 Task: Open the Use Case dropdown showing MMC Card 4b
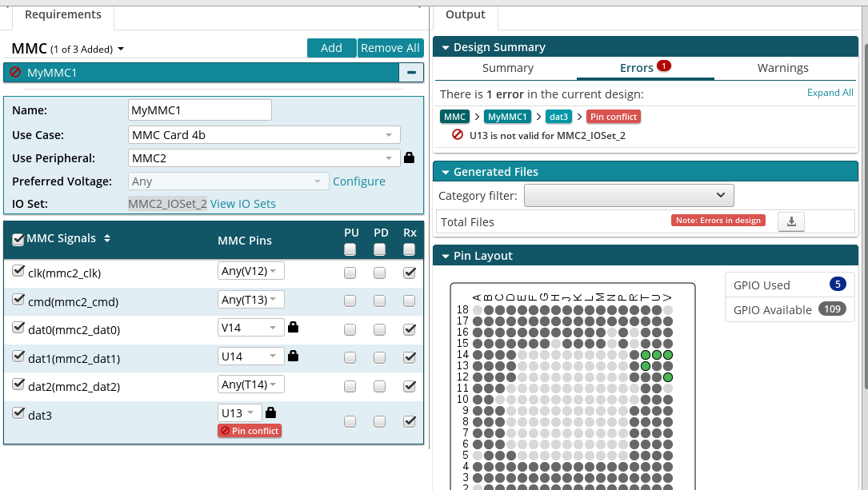pos(264,135)
